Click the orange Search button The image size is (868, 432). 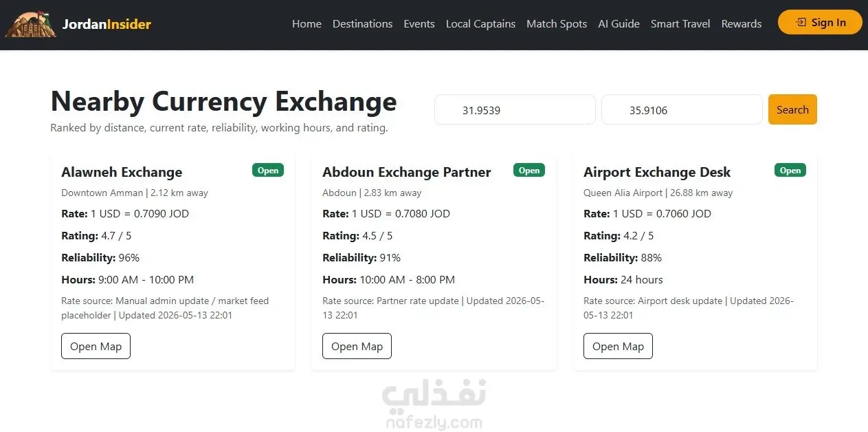click(x=792, y=109)
